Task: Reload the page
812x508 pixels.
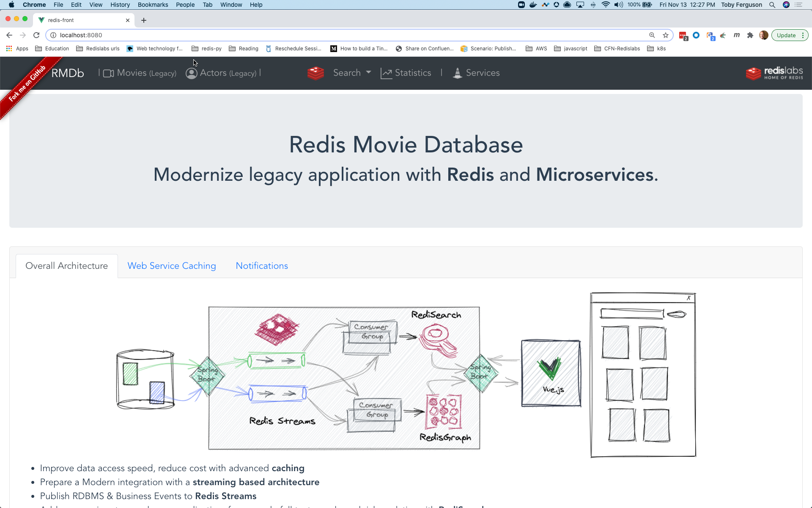Action: click(36, 35)
